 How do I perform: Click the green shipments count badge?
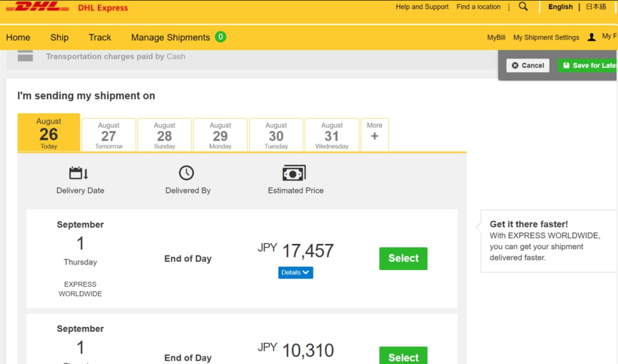(x=221, y=37)
